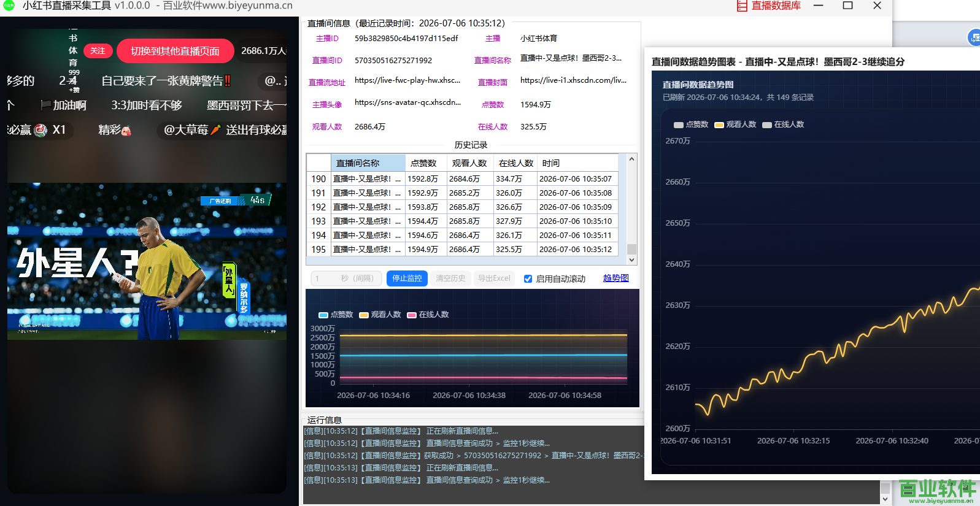Toggle 观看人数 legend in the small embedded chart

[x=380, y=315]
